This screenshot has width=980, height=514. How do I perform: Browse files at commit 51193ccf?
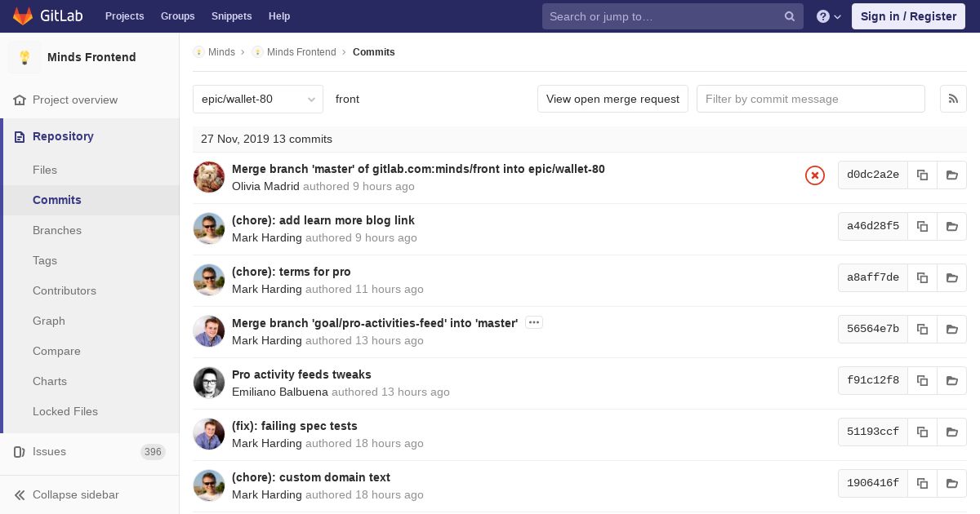(x=952, y=432)
